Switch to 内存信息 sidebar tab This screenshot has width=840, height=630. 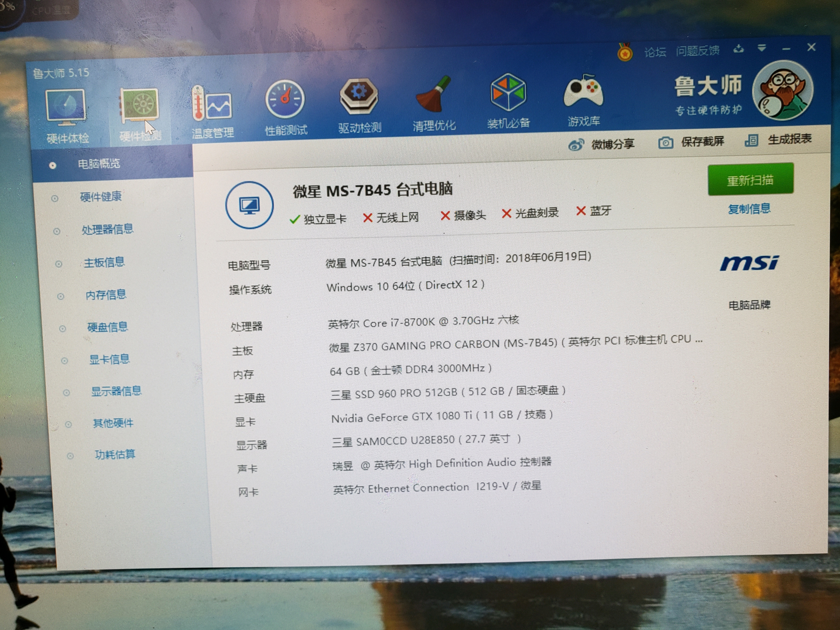pos(106,295)
